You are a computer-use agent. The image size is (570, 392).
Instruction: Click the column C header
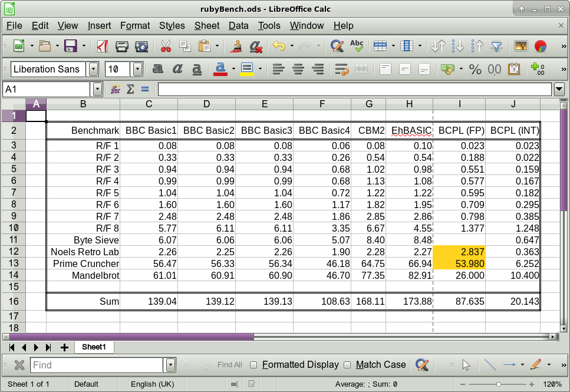pos(149,104)
